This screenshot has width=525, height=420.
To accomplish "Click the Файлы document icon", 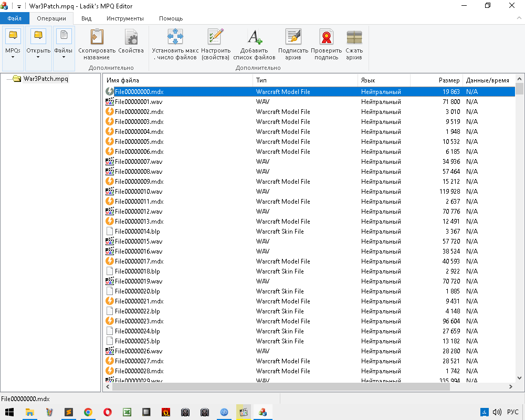I will pos(64,36).
